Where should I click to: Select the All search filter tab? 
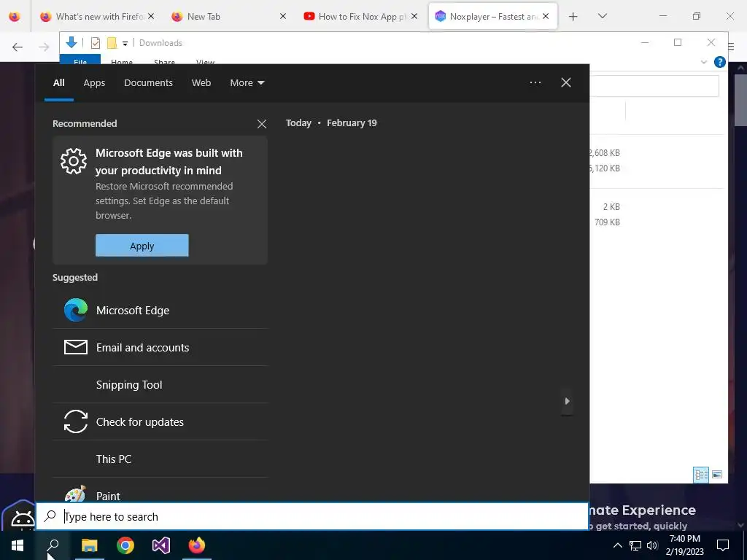coord(58,82)
